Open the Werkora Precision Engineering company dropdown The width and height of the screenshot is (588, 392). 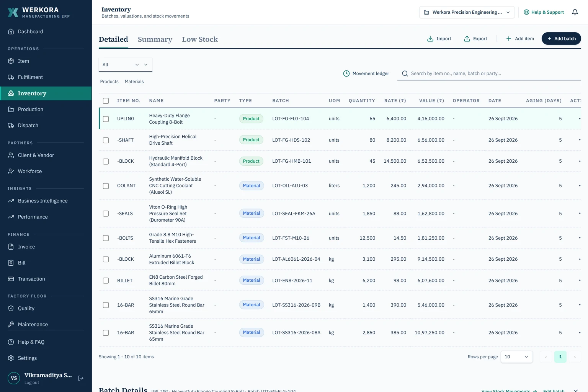click(x=467, y=12)
